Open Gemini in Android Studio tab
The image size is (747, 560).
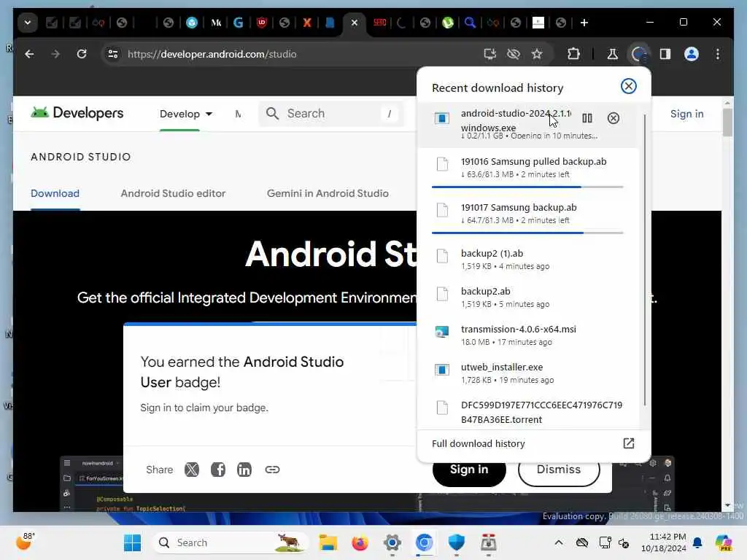pos(328,193)
